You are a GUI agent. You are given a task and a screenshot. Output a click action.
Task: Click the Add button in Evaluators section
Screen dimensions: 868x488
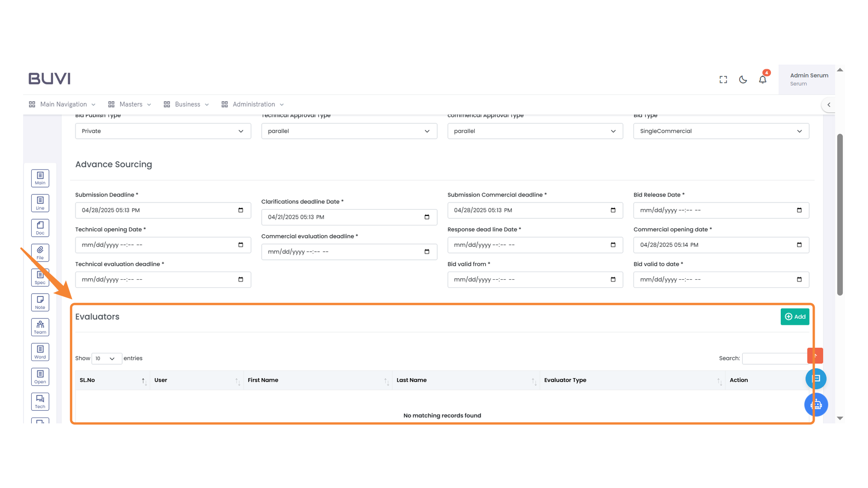click(x=795, y=317)
